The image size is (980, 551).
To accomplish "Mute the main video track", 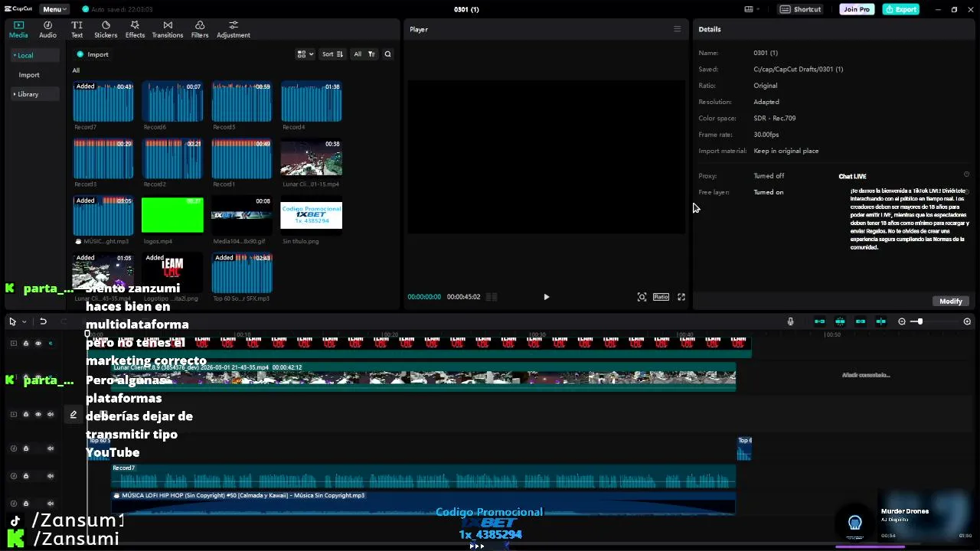I will click(51, 415).
